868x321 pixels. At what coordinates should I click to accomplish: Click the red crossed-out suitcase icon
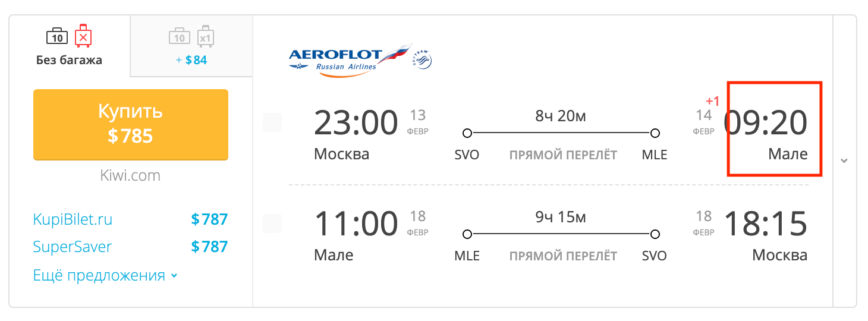tap(84, 36)
